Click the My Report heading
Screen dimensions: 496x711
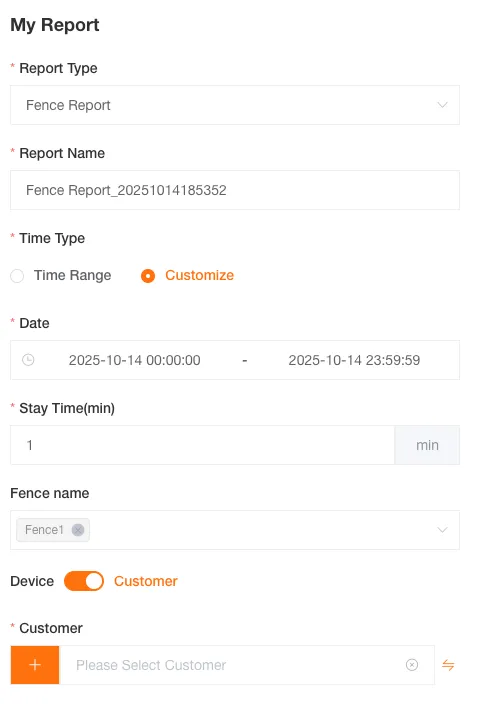(x=54, y=24)
